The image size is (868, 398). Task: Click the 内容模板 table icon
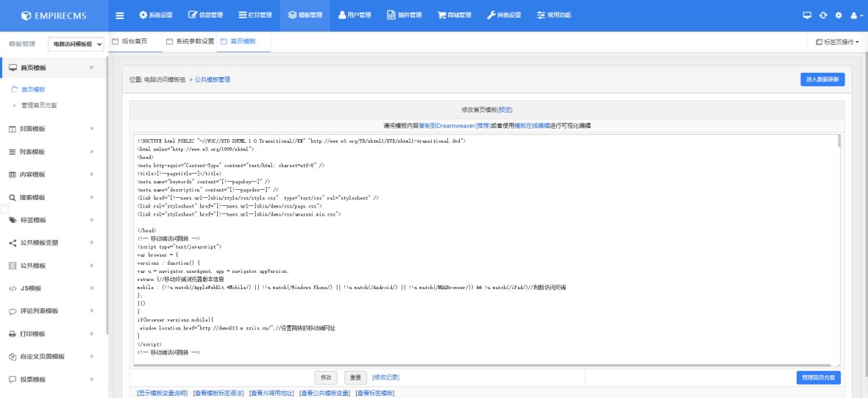13,174
